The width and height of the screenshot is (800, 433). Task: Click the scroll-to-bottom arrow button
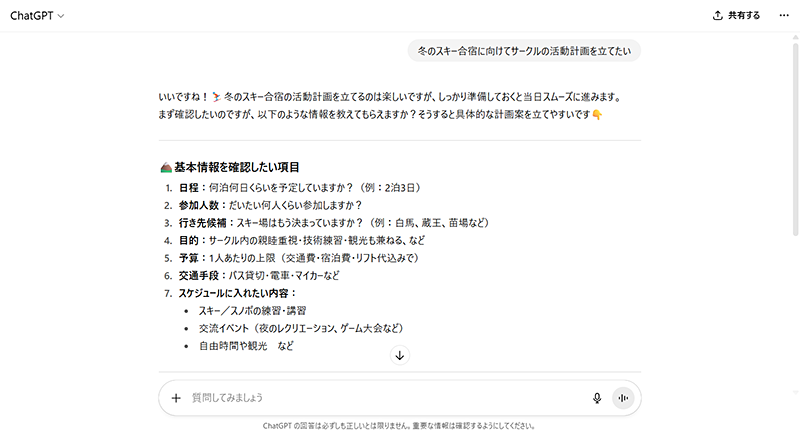tap(400, 355)
